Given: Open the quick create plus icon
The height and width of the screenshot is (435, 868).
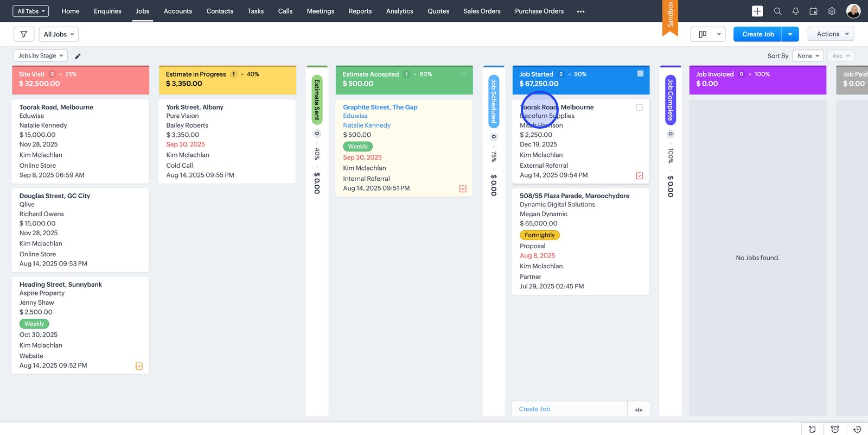Looking at the screenshot, I should pos(757,11).
